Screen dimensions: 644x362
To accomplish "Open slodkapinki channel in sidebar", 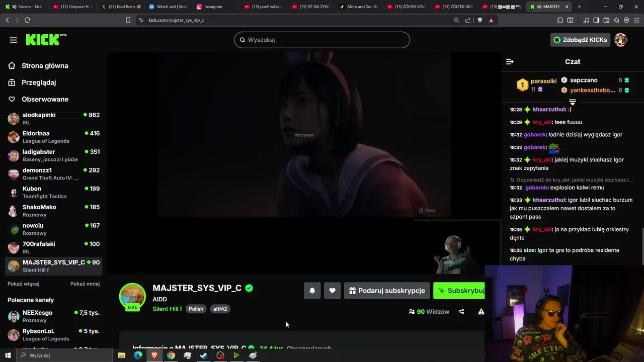I will point(53,119).
